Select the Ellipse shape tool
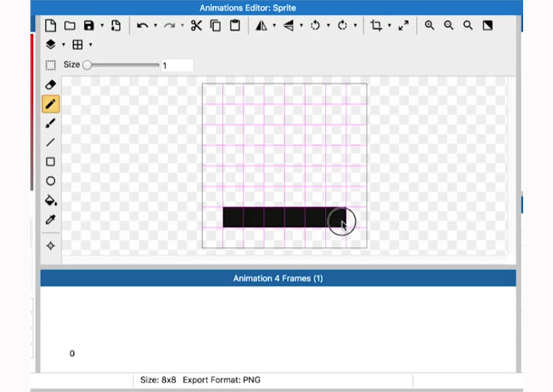553x392 pixels. (51, 181)
